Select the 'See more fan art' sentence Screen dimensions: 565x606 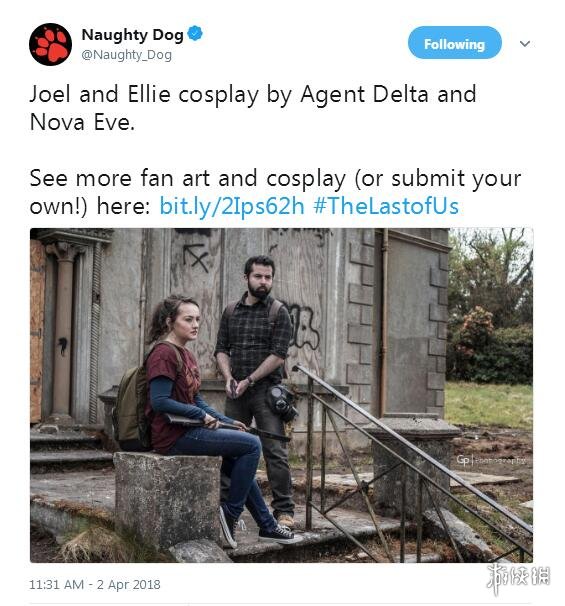coord(275,192)
